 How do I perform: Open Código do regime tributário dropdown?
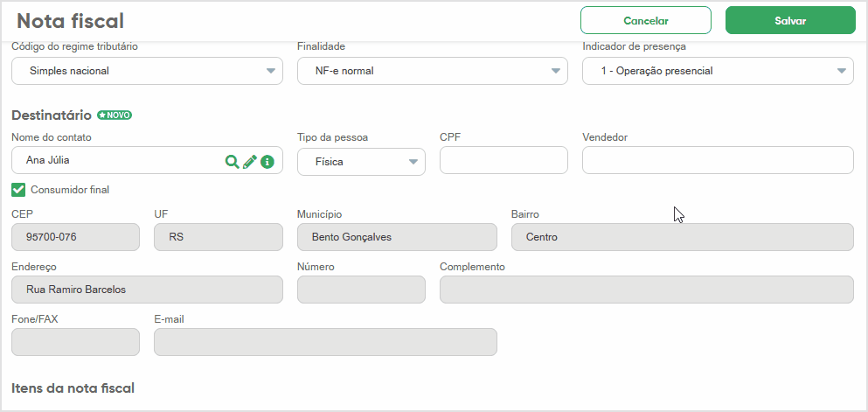coord(147,71)
